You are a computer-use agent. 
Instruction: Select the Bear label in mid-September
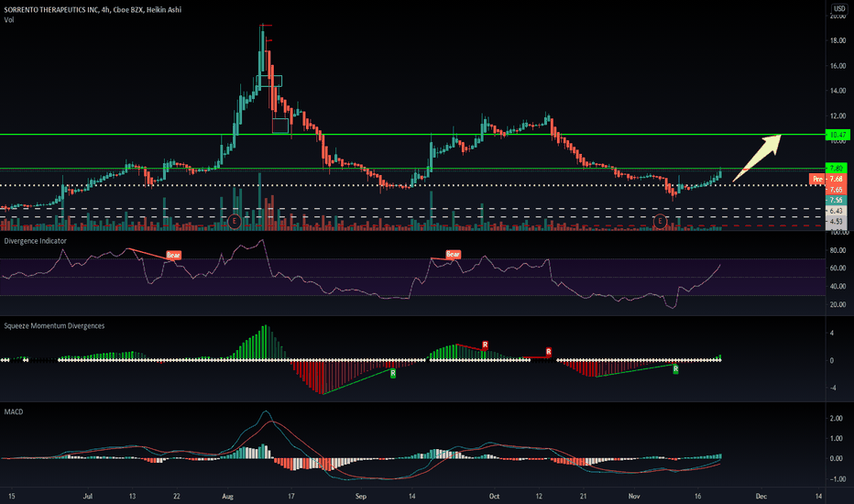tap(454, 254)
